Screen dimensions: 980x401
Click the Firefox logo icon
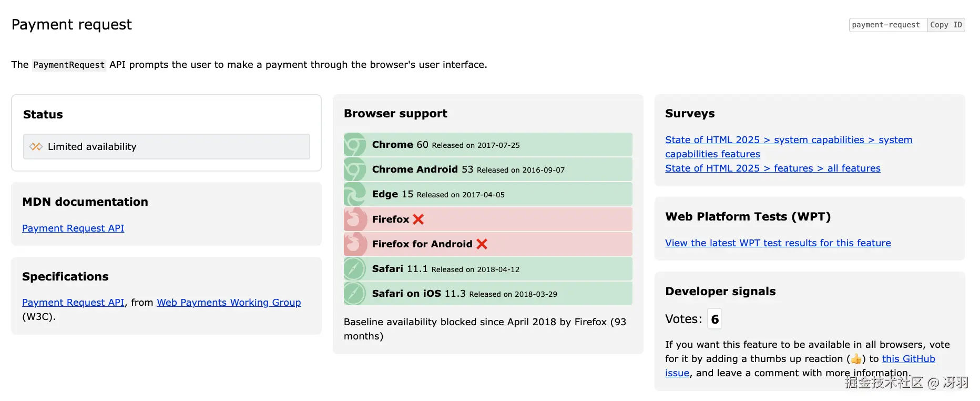pyautogui.click(x=355, y=219)
